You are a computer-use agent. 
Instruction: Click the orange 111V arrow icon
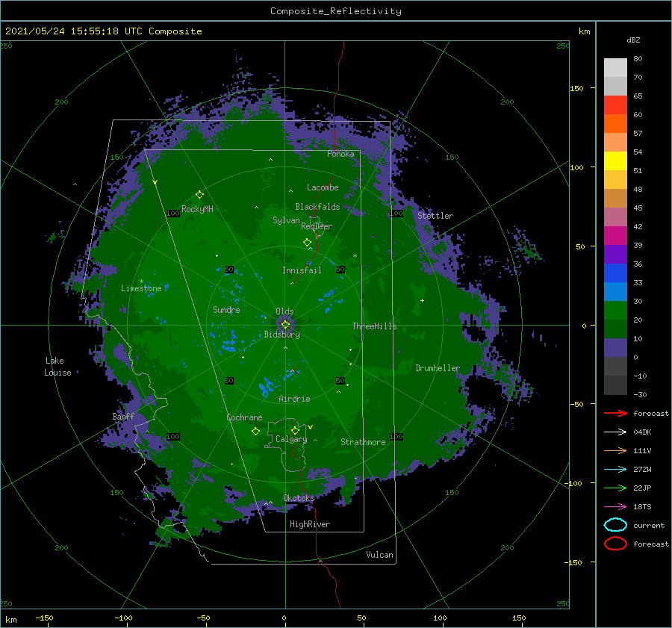coord(615,450)
